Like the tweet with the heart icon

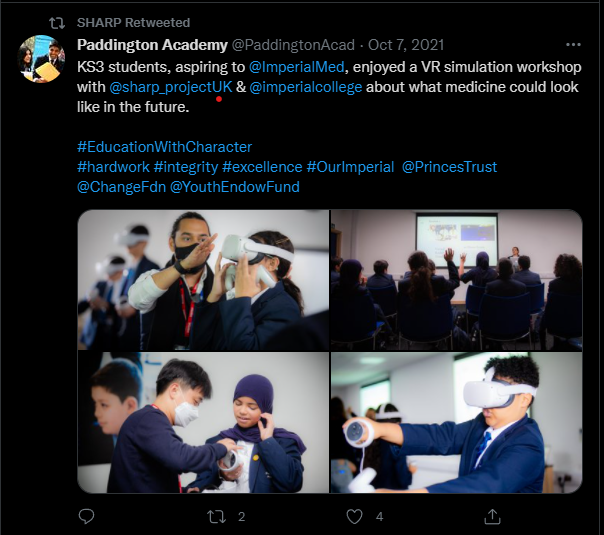(354, 517)
